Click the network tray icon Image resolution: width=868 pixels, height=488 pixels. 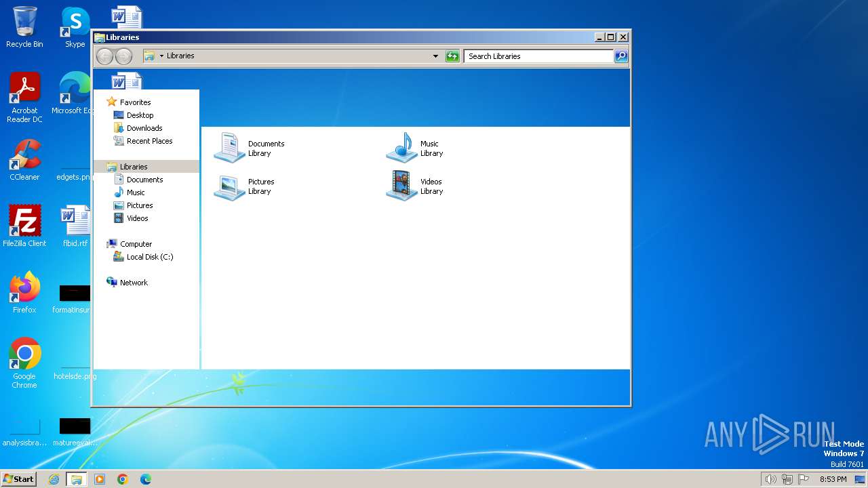787,479
